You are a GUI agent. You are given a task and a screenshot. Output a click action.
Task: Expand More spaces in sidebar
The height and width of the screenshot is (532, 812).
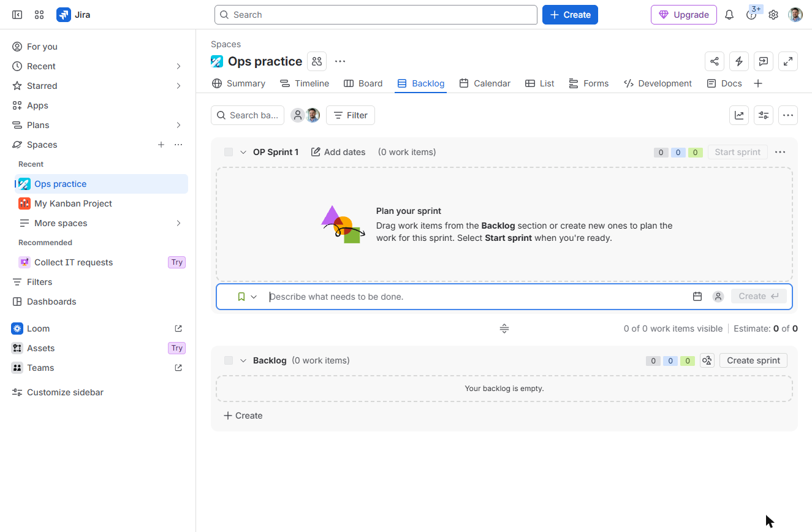tap(178, 223)
